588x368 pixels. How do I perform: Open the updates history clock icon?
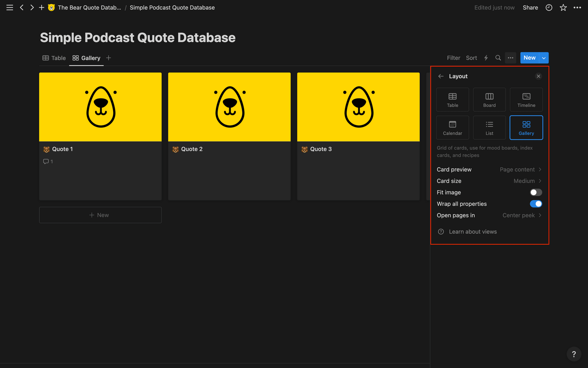coord(549,7)
